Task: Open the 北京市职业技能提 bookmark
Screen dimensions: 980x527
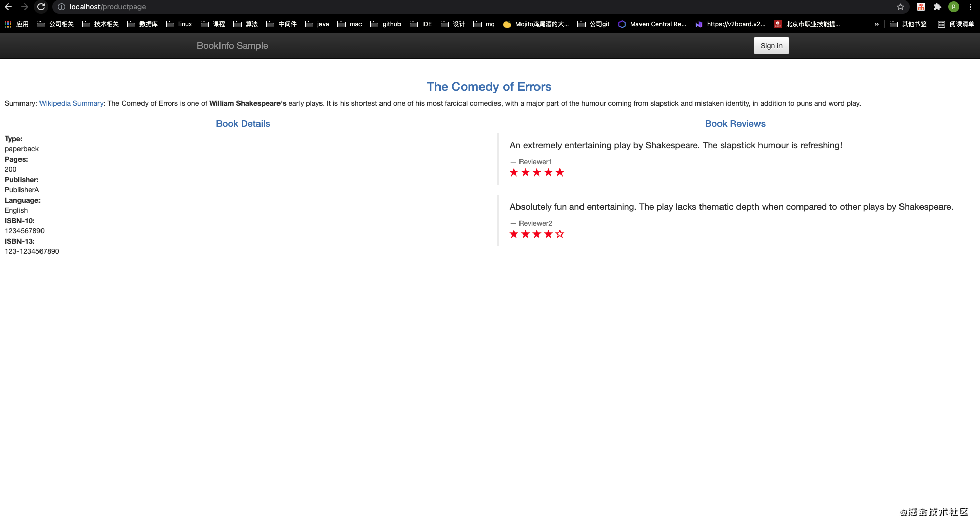Action: [808, 24]
